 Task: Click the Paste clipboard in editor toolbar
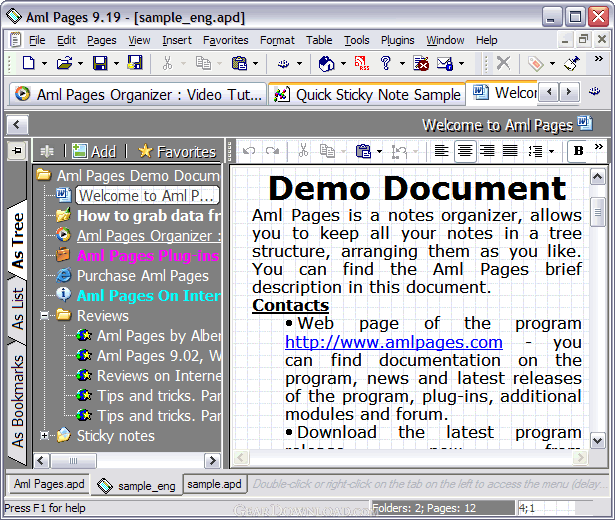363,151
